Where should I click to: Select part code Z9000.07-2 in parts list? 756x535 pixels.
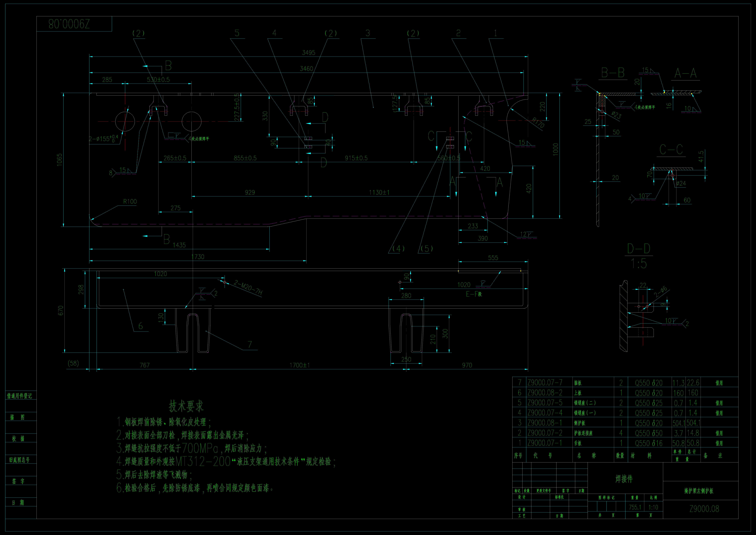545,433
